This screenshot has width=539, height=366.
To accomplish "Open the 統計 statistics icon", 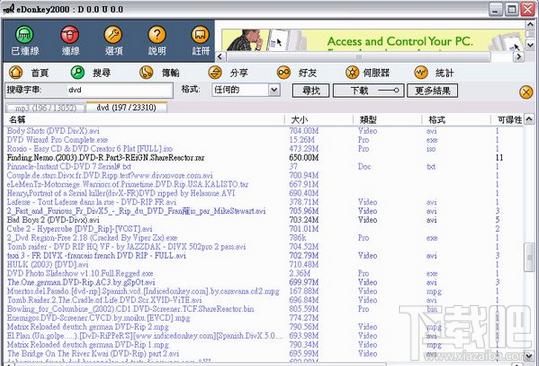I will [x=421, y=72].
